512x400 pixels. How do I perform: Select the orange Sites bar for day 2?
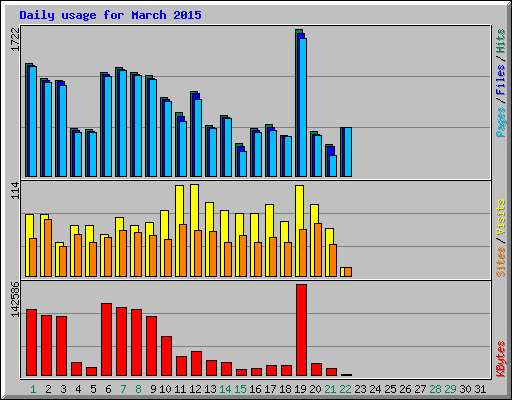pos(48,248)
